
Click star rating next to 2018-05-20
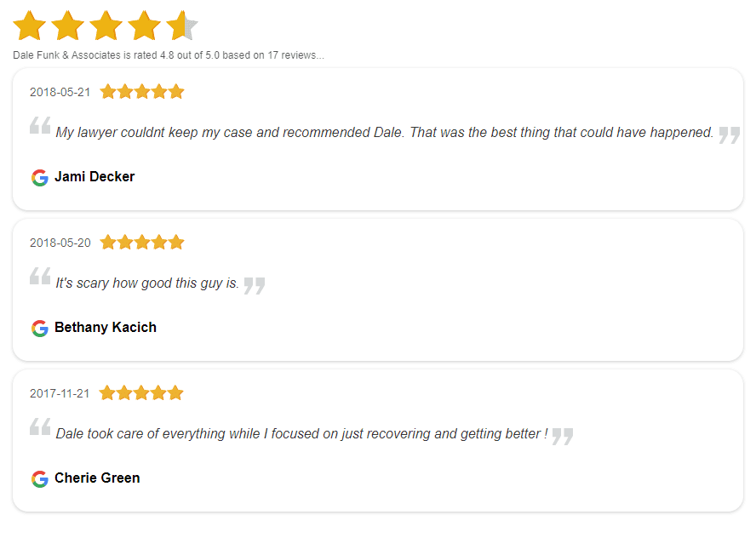tap(141, 243)
